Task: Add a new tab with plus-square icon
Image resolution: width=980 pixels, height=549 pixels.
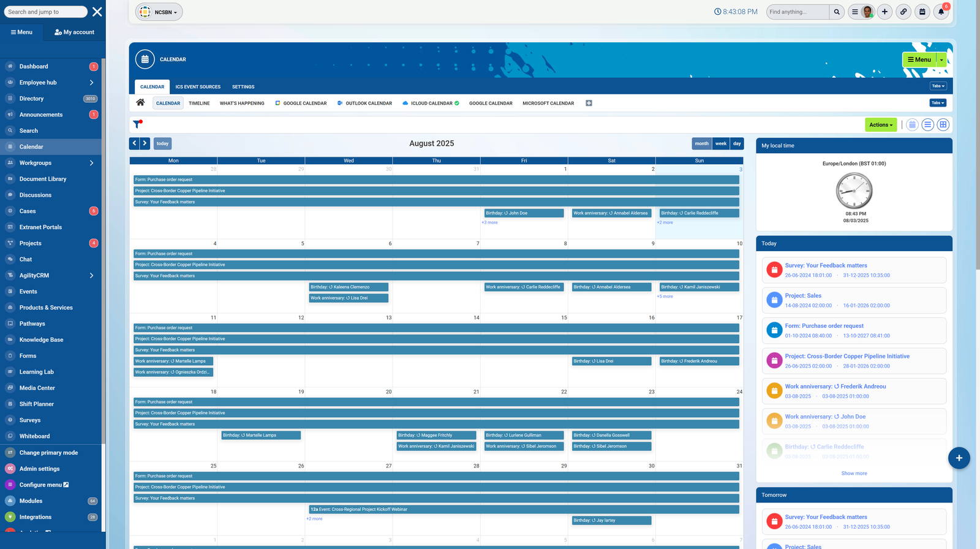Action: [x=589, y=103]
